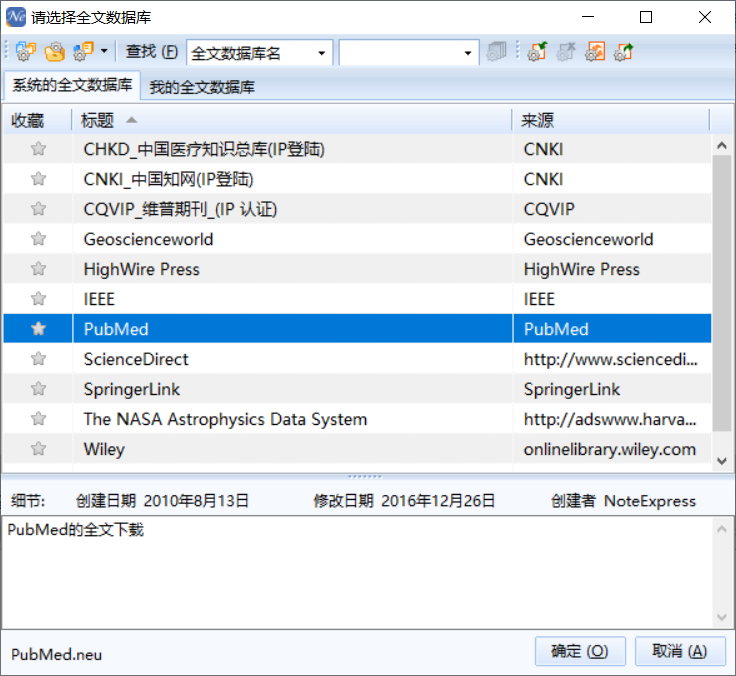Click the CQVIP source cell
Image resolution: width=736 pixels, height=676 pixels.
[x=612, y=209]
